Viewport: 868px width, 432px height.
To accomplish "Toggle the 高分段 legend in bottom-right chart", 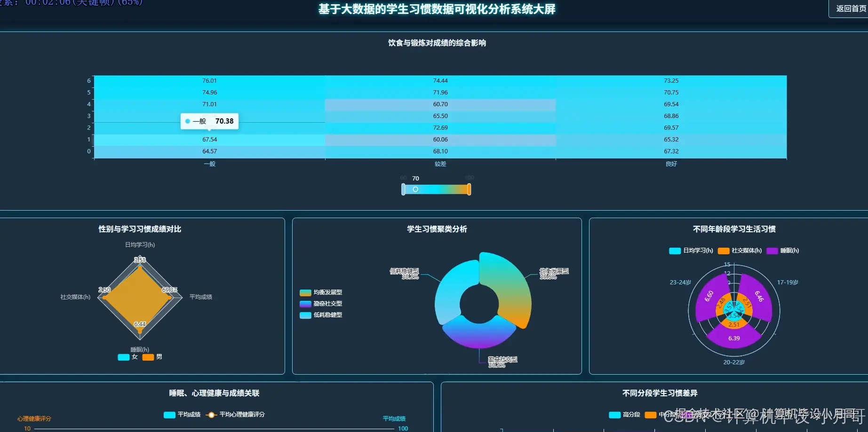I will (x=614, y=415).
